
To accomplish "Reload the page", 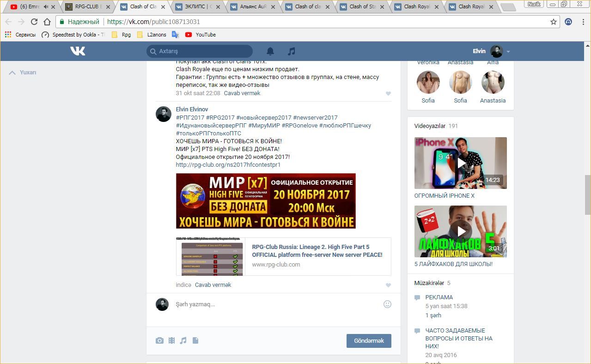I will (34, 22).
